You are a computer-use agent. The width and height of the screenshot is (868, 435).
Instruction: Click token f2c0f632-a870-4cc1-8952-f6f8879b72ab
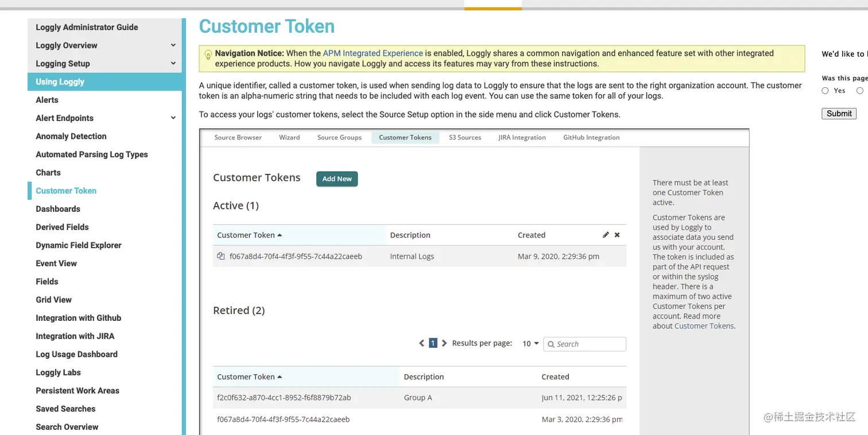[284, 397]
